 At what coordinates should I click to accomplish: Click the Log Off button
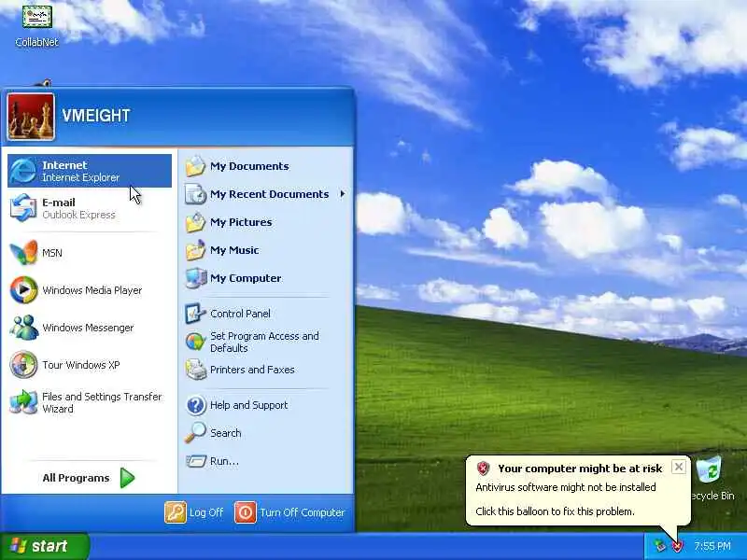(x=194, y=512)
